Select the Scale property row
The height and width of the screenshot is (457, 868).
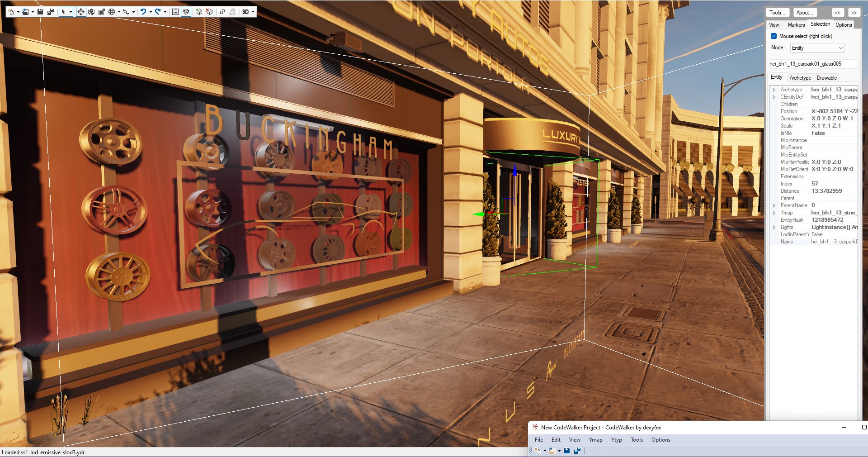(x=814, y=126)
